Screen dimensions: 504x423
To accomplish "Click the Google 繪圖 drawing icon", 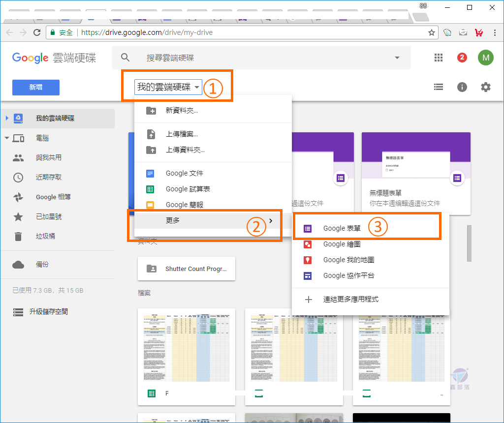I will [308, 244].
